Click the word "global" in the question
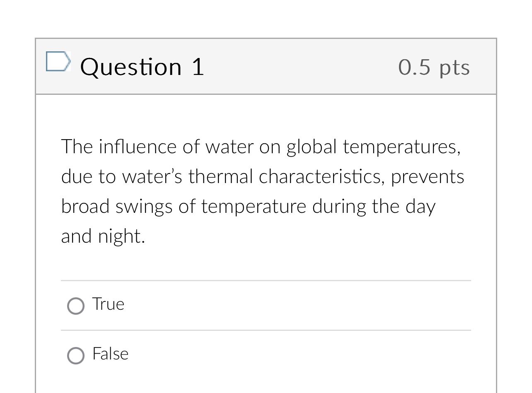This screenshot has width=532, height=393. (311, 147)
